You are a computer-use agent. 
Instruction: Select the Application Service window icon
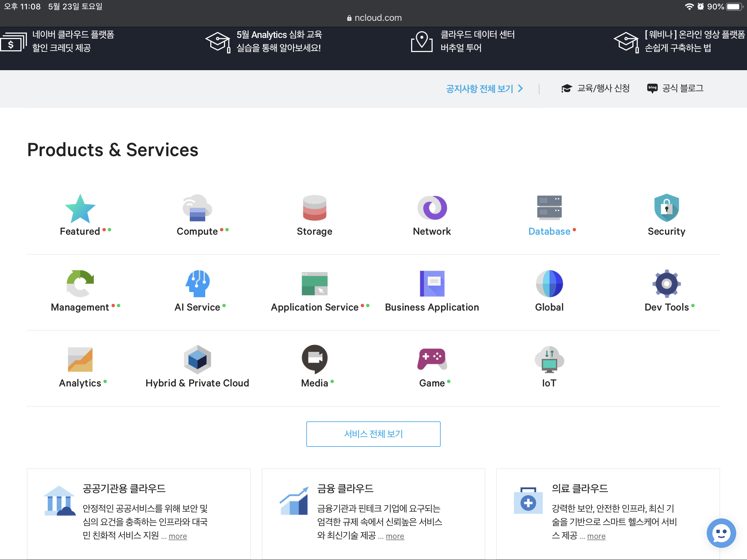[x=314, y=284]
